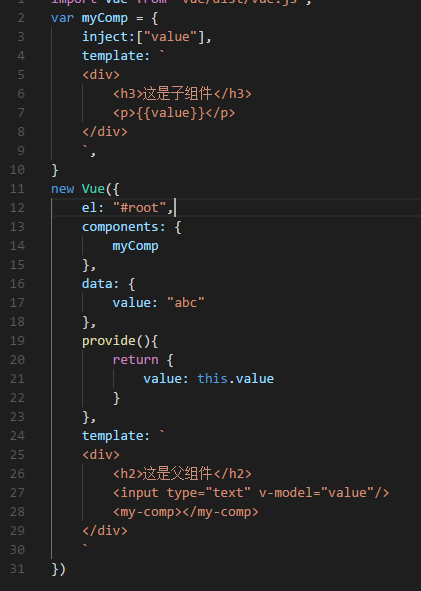Click the 'return' keyword on line 20

(x=135, y=360)
